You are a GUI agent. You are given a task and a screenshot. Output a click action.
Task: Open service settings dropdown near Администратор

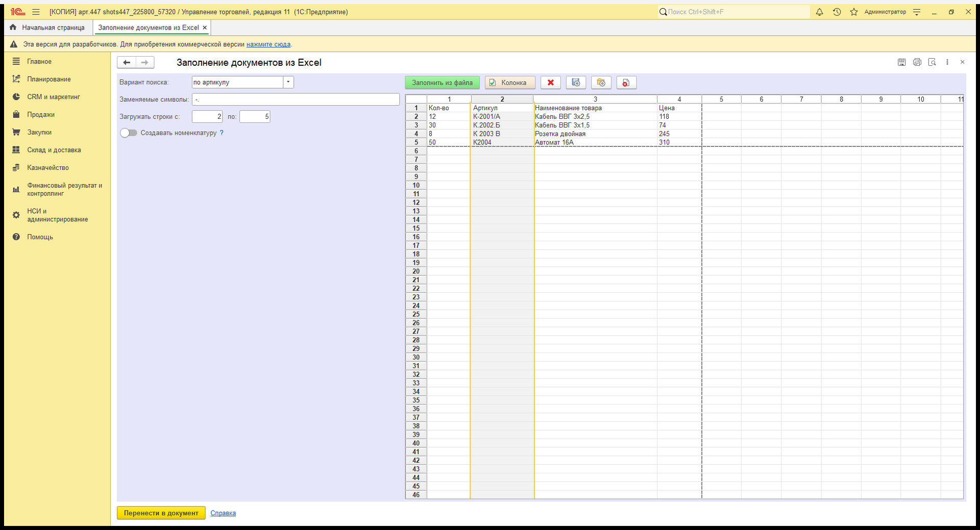point(917,12)
